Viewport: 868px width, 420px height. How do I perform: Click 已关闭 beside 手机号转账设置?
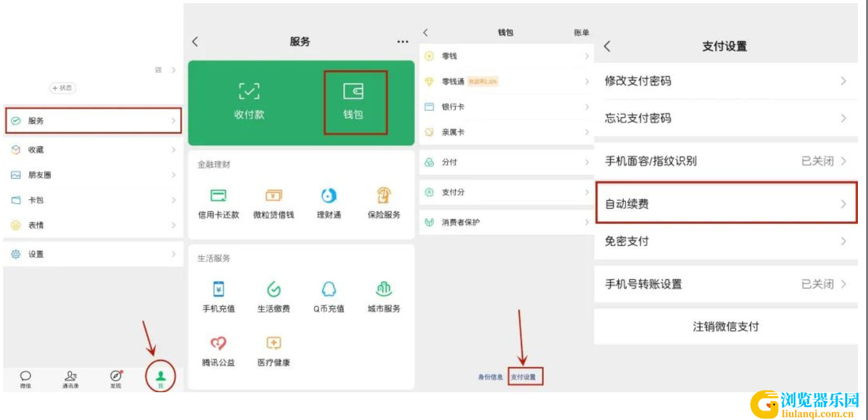coord(817,285)
